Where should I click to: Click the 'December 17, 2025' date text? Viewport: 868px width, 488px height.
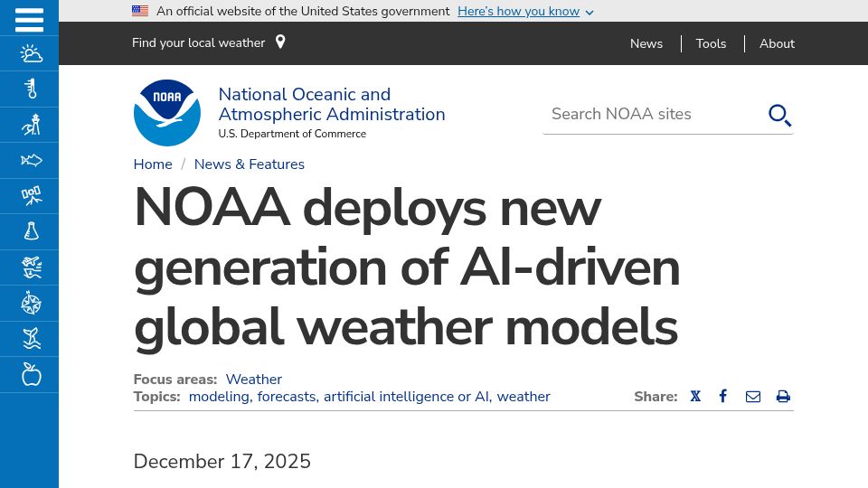[x=222, y=462]
